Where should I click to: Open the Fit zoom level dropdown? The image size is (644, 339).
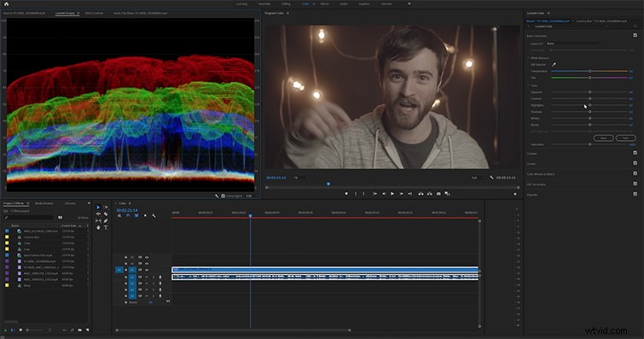(x=300, y=178)
